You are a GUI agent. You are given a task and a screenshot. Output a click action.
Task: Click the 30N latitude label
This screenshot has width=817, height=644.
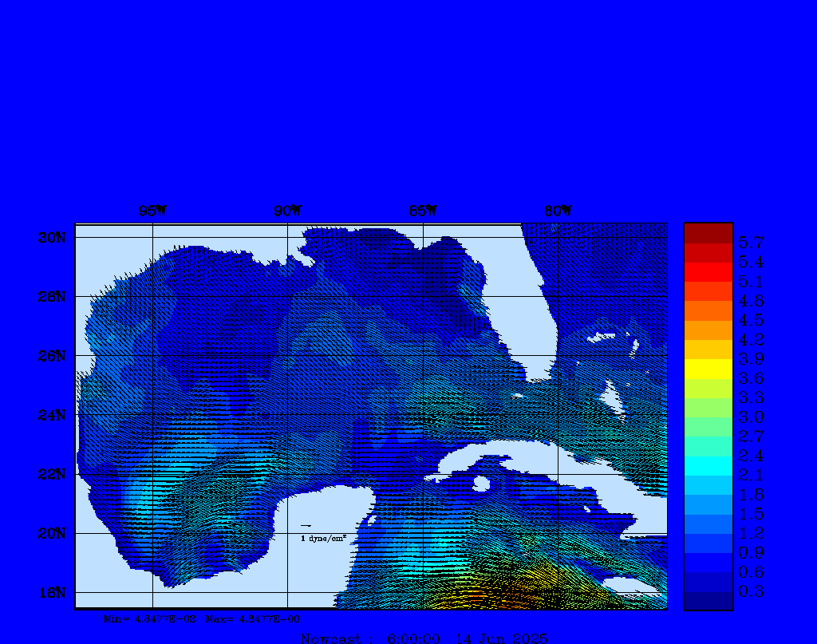click(x=52, y=238)
